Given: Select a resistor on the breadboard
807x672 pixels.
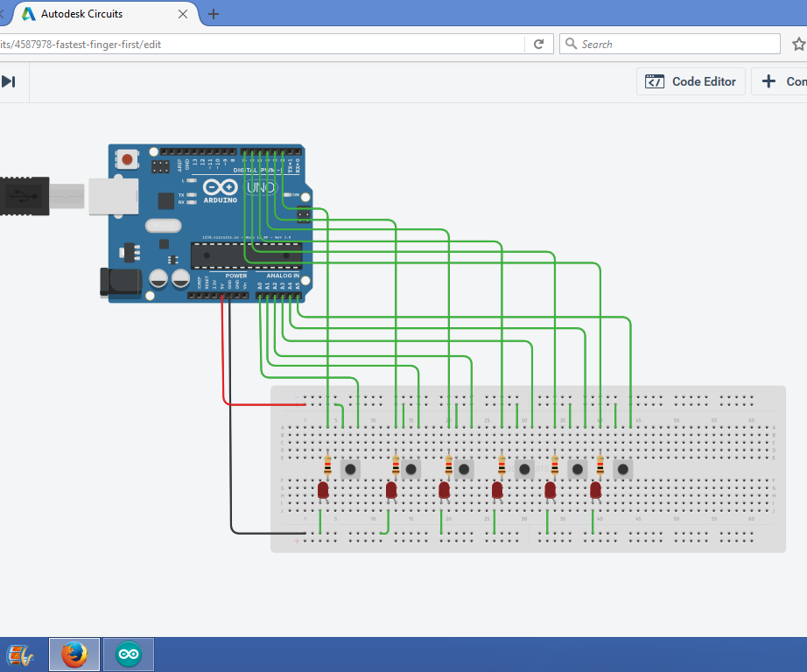Looking at the screenshot, I should 326,466.
